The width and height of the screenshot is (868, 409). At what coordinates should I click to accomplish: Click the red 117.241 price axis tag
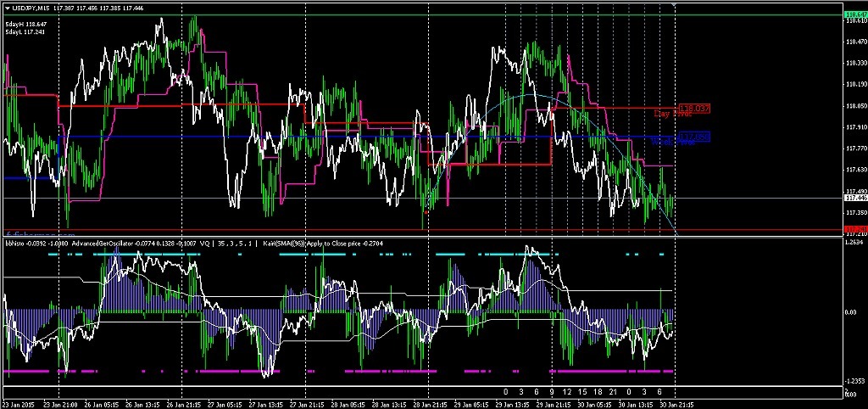click(x=855, y=230)
